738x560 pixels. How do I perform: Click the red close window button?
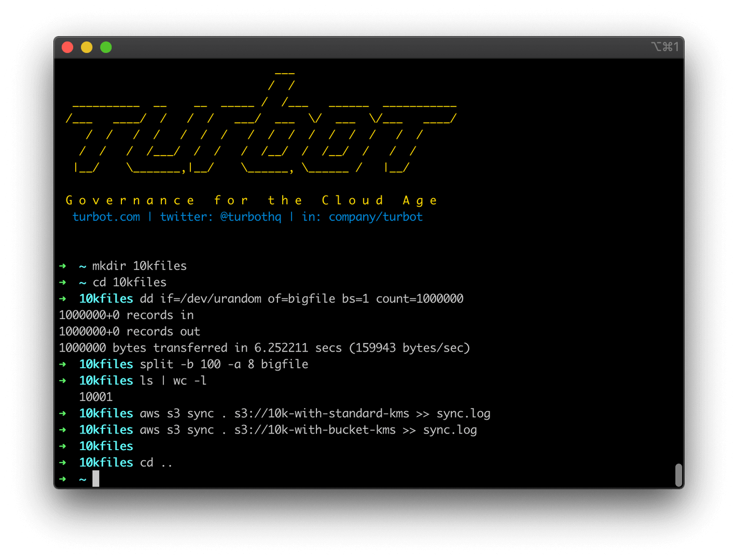[67, 47]
